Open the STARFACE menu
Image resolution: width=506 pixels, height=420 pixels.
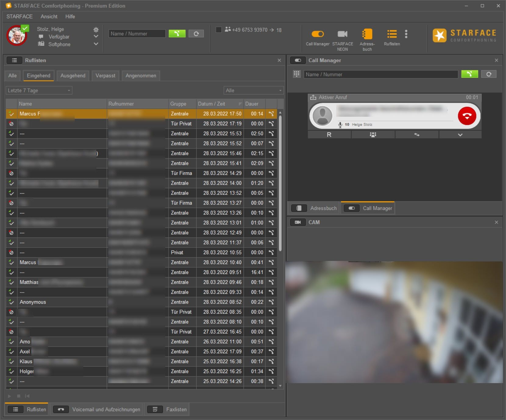20,16
